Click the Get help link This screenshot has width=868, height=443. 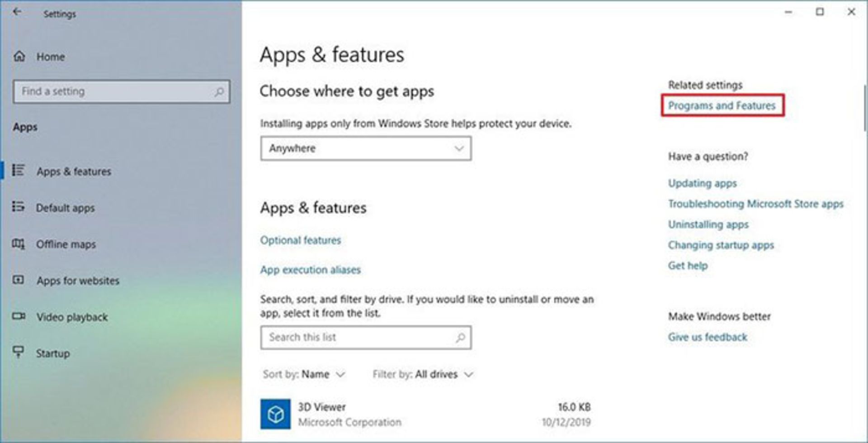click(688, 266)
